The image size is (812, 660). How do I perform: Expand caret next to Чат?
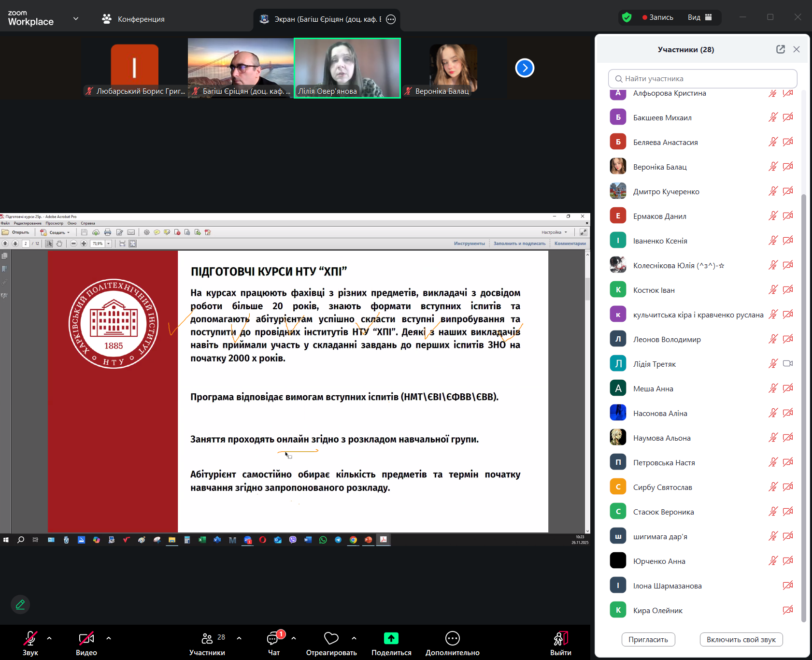coord(294,638)
